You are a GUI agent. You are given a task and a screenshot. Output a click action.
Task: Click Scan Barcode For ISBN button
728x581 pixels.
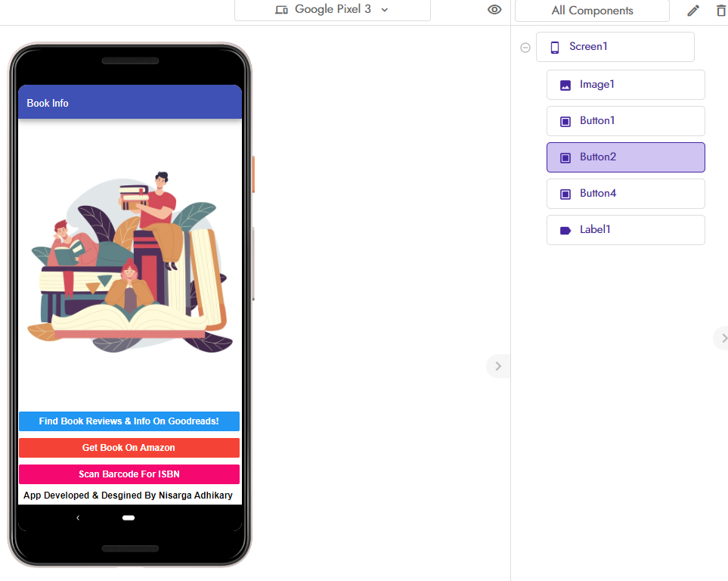click(x=129, y=474)
